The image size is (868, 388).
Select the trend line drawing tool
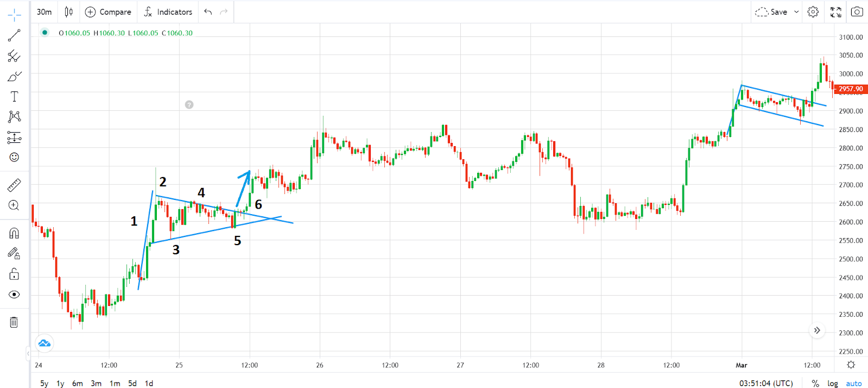(x=14, y=36)
